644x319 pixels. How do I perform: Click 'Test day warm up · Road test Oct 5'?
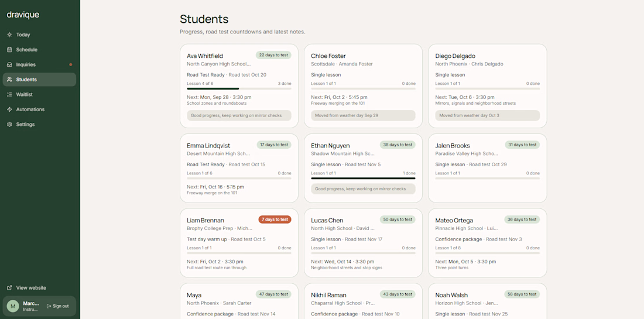(x=226, y=239)
